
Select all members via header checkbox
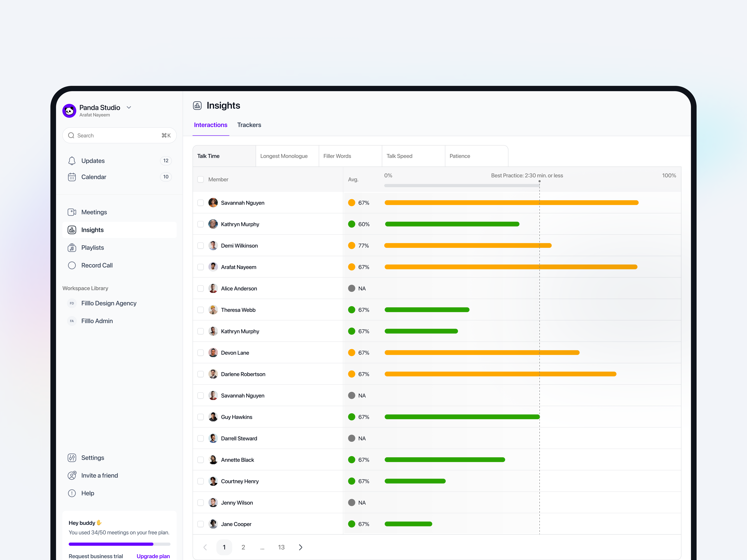[201, 179]
